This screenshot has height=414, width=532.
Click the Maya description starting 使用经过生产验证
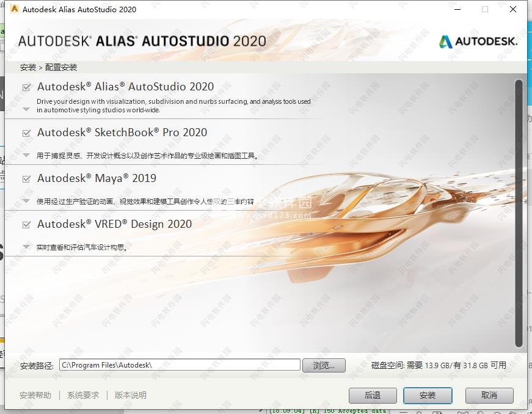[145, 202]
